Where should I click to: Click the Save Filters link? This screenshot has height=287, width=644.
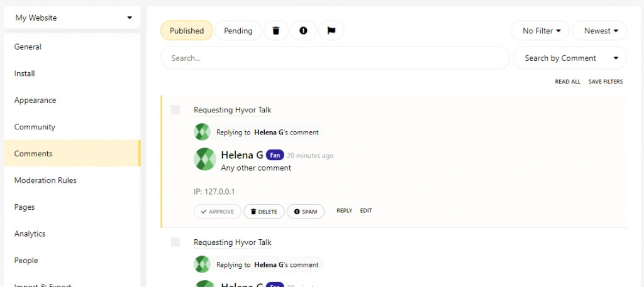(606, 82)
